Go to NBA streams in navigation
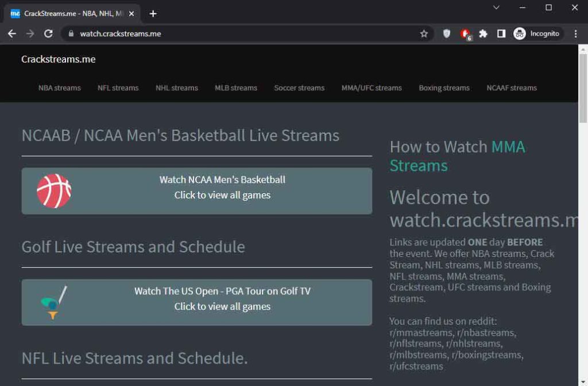 (60, 88)
